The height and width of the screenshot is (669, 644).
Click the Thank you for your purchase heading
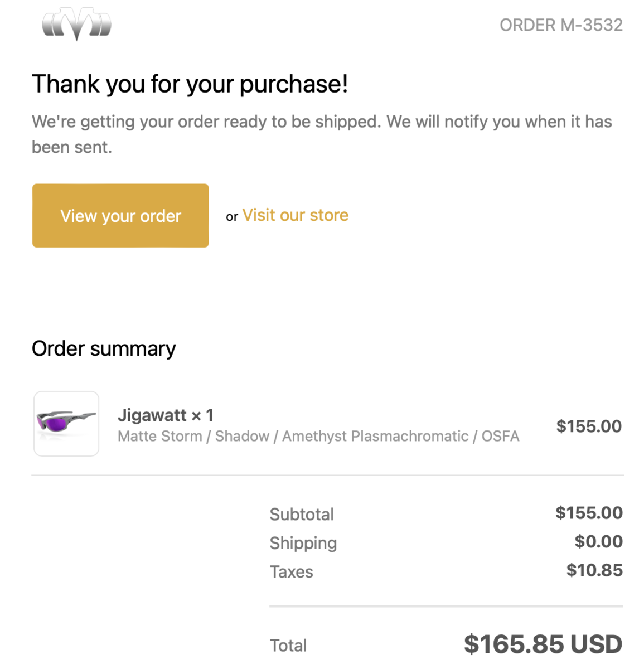(190, 84)
